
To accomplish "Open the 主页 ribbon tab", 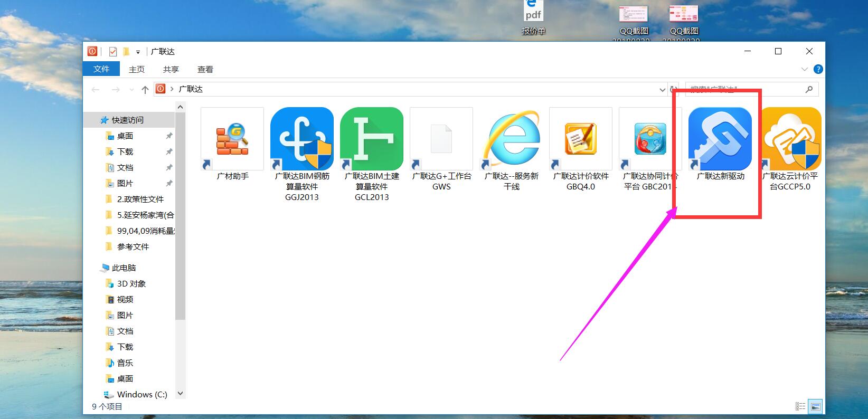I will tap(137, 69).
